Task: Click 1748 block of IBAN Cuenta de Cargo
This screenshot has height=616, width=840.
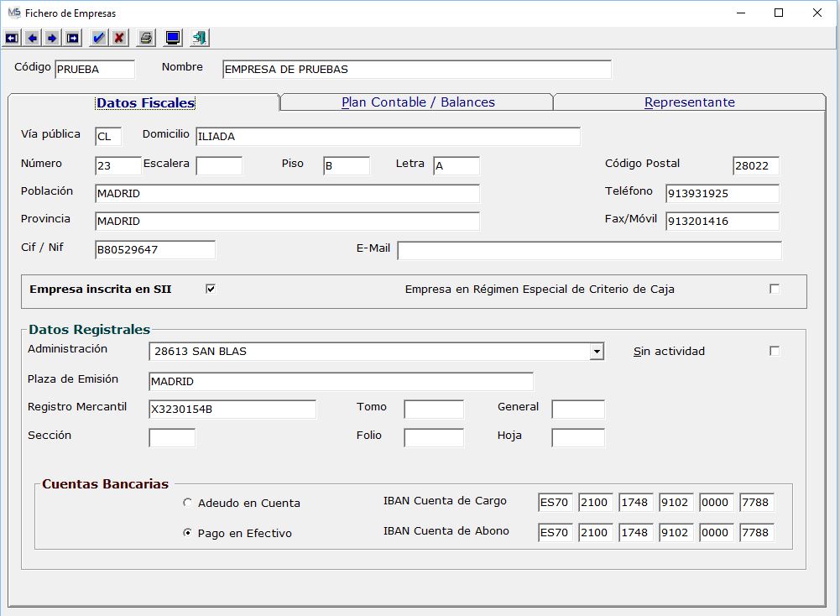Action: pos(635,503)
